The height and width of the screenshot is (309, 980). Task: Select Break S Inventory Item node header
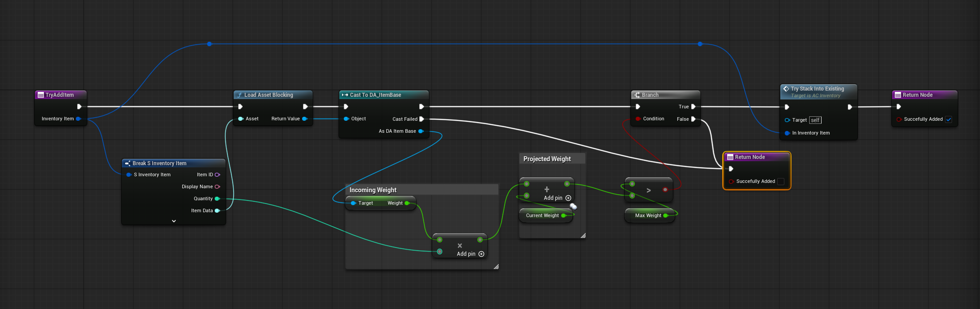click(x=173, y=163)
